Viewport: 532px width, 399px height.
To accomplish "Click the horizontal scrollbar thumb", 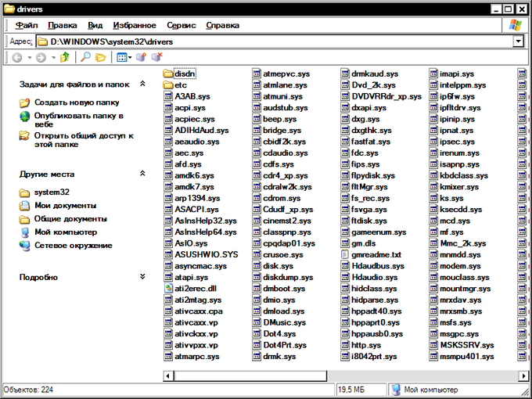I will [x=250, y=376].
